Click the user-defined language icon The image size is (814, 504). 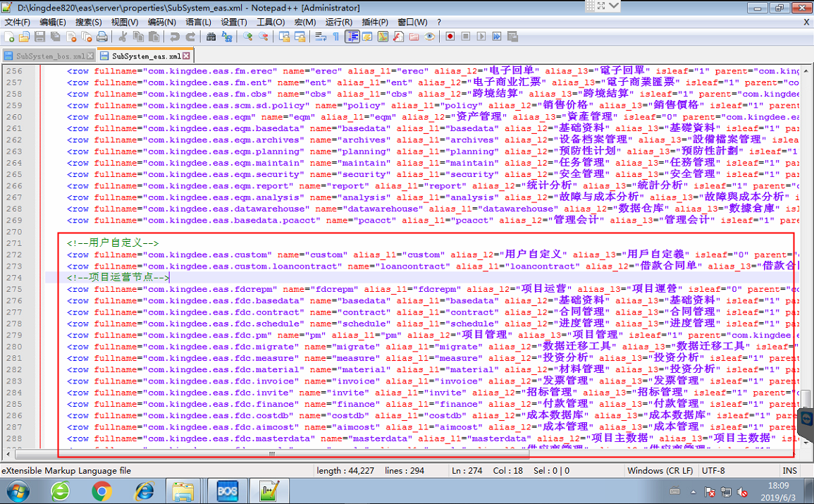367,37
